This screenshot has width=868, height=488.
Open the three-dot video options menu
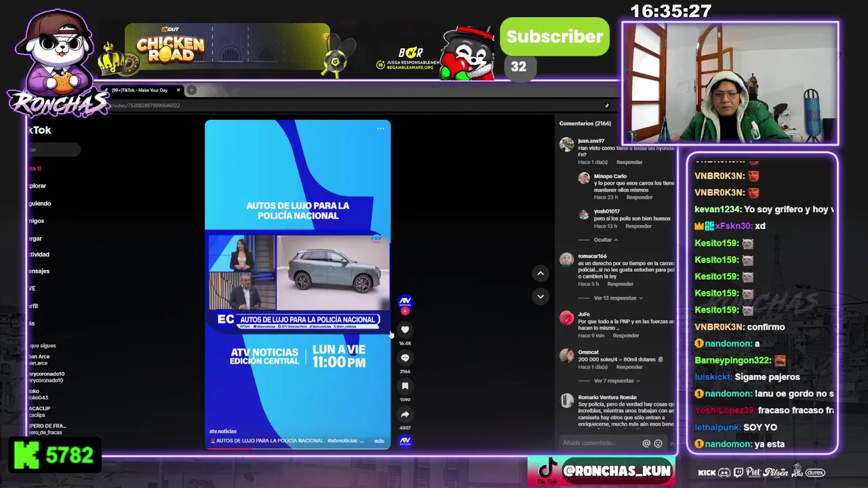coord(380,128)
